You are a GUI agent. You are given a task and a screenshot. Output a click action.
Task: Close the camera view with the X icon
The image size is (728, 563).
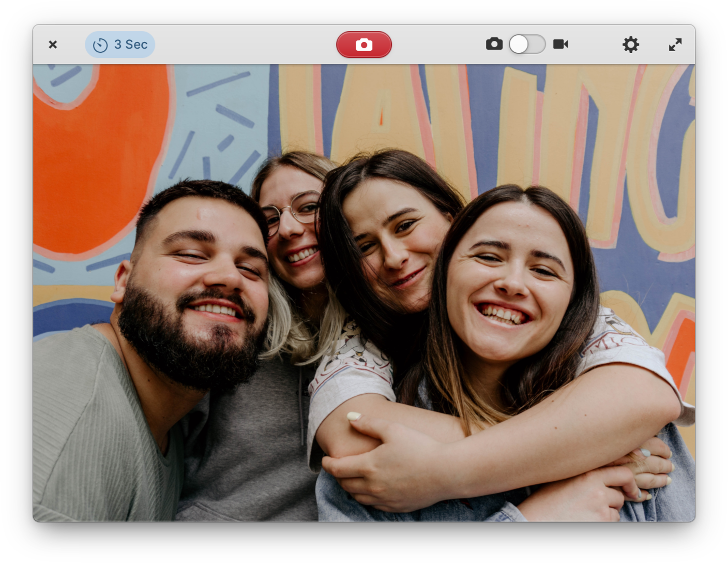click(53, 45)
